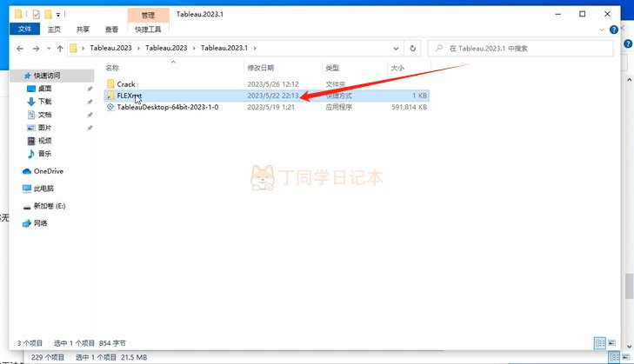Screen dimensions: 634x364
Task: Unpin 文档 using its pin icon
Action: (x=90, y=115)
